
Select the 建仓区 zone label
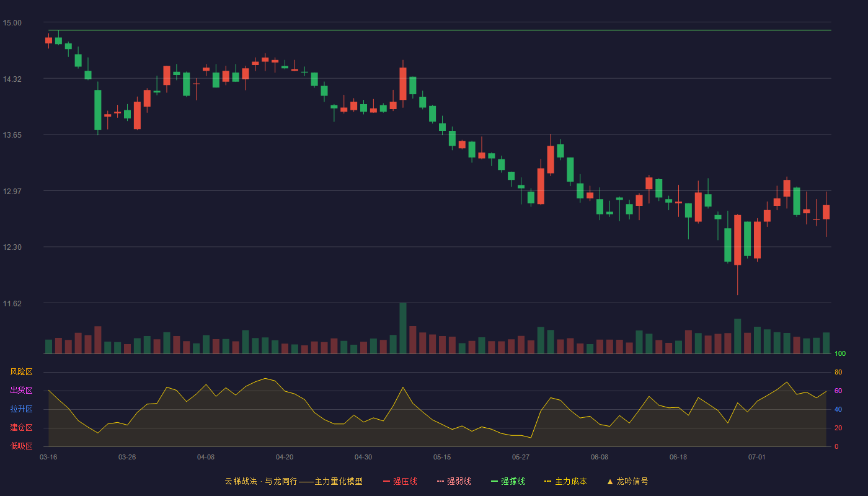pos(21,428)
